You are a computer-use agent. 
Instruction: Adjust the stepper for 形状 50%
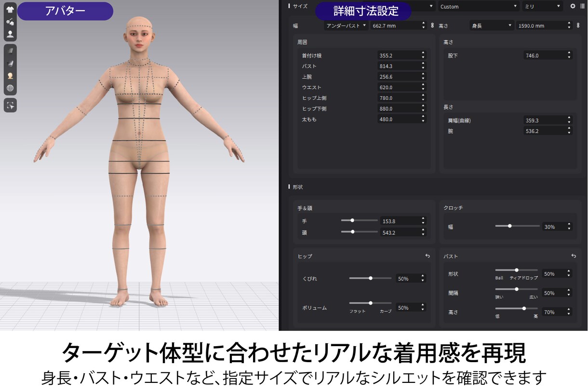click(569, 273)
